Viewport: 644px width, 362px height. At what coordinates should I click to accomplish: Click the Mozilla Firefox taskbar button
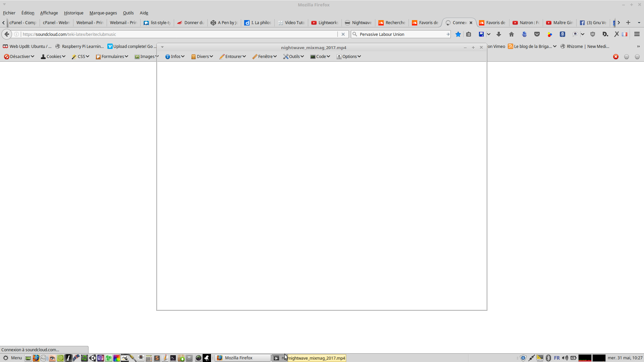pos(242,358)
